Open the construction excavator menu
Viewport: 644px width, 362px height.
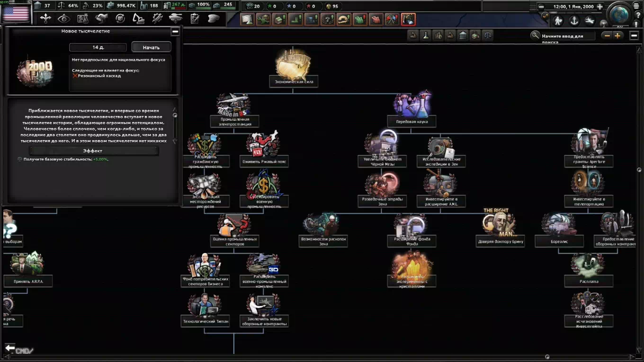click(x=138, y=18)
